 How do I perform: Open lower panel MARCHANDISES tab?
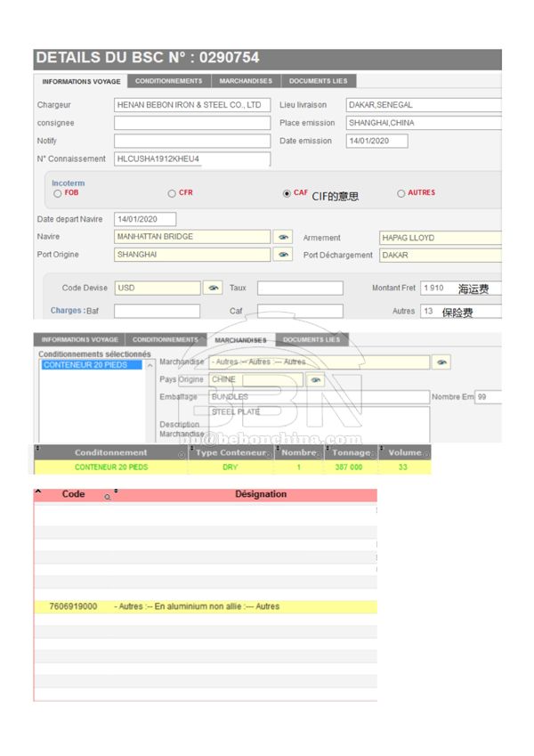click(240, 340)
